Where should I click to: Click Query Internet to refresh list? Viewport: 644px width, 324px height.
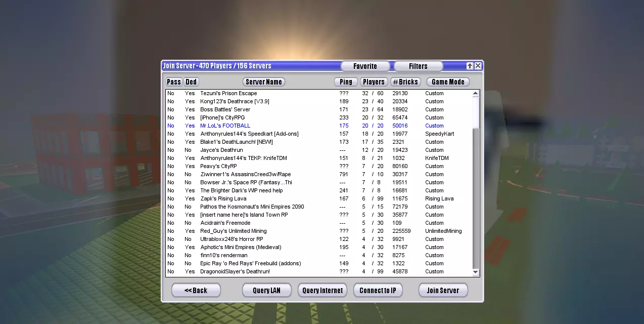[x=323, y=291]
